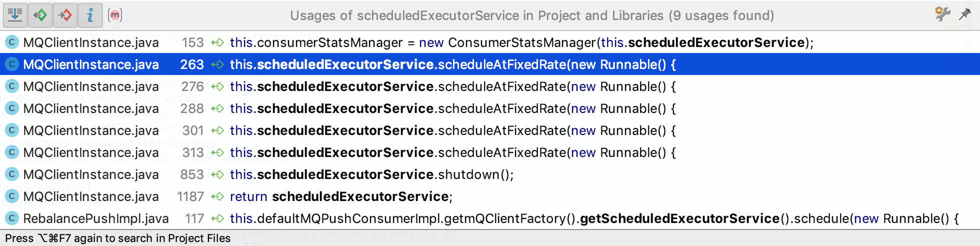The height and width of the screenshot is (246, 980).
Task: Open the shutdown() usage at line 853
Action: tap(490, 174)
